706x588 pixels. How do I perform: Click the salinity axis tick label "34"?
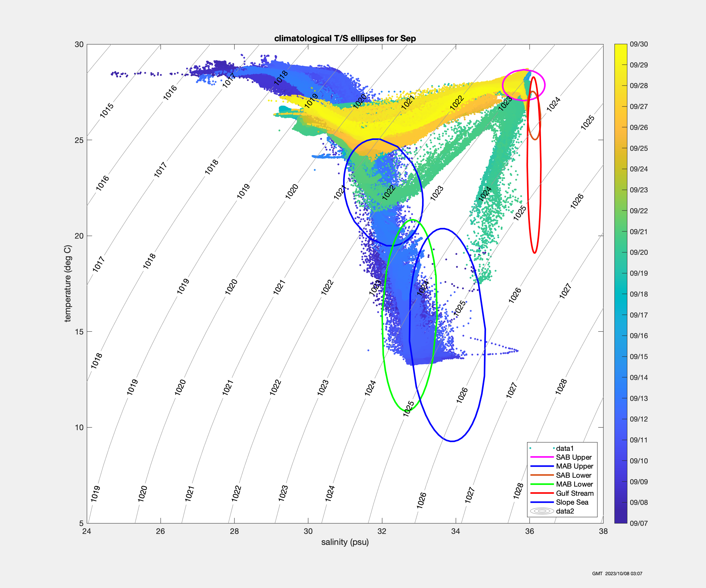point(456,531)
